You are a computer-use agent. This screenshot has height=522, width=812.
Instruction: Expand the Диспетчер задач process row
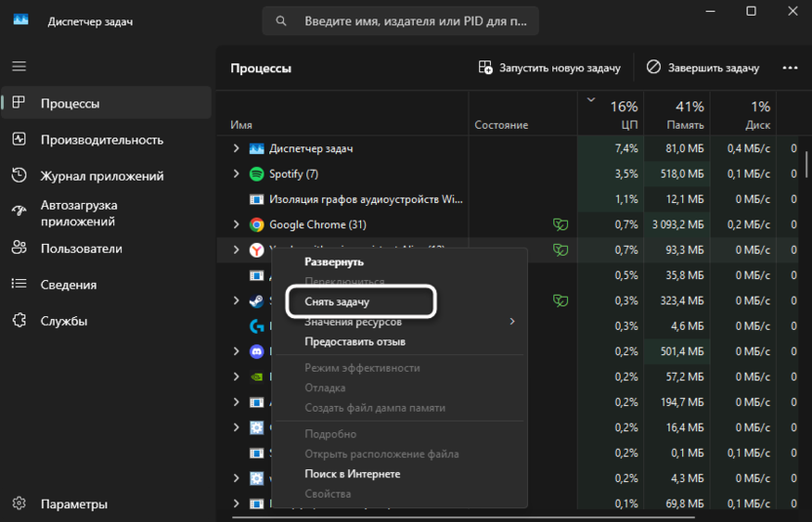click(235, 148)
